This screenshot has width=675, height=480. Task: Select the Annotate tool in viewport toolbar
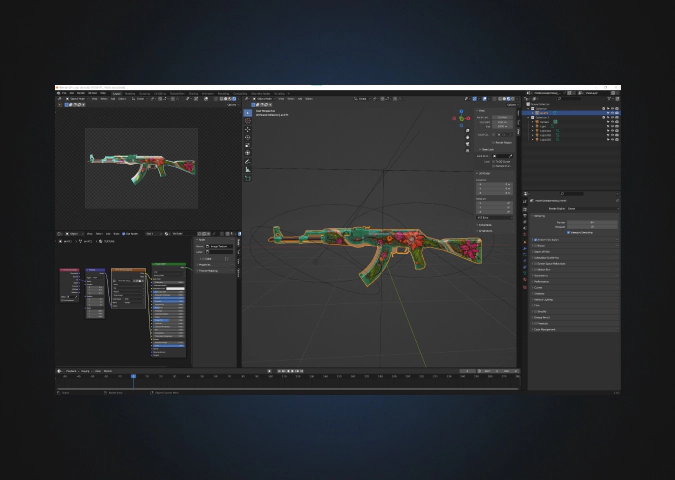[x=248, y=162]
